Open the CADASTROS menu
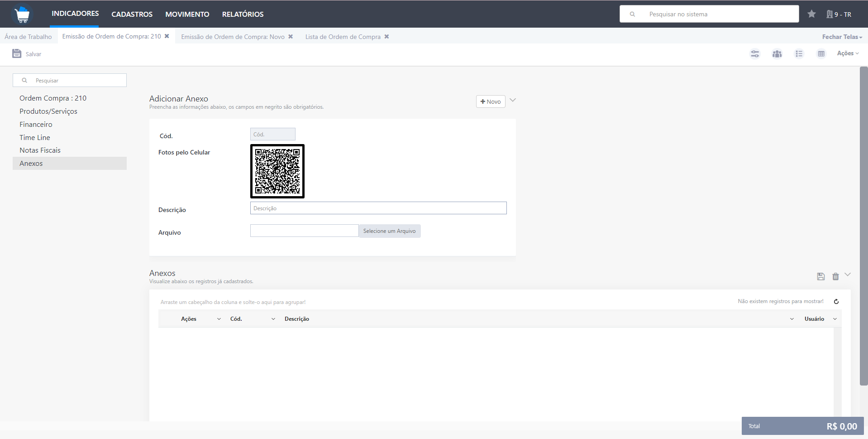Image resolution: width=868 pixels, height=439 pixels. pyautogui.click(x=132, y=14)
